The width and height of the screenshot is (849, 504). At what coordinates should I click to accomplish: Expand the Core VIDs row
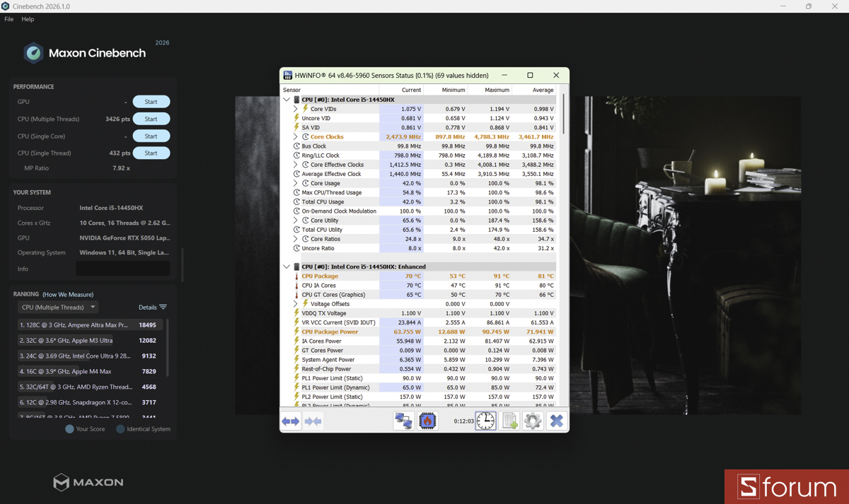(296, 109)
